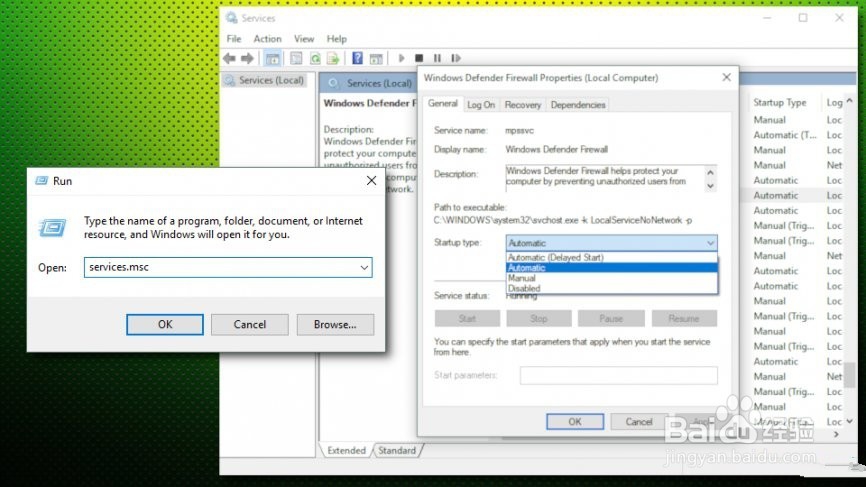Screen dimensions: 866x487
Task: Click the Resume service status button
Action: (684, 319)
